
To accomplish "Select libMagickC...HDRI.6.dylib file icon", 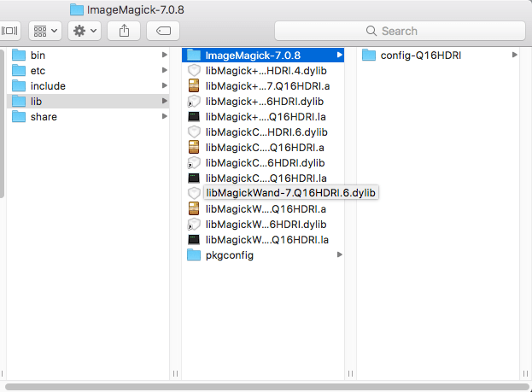I will (x=194, y=132).
